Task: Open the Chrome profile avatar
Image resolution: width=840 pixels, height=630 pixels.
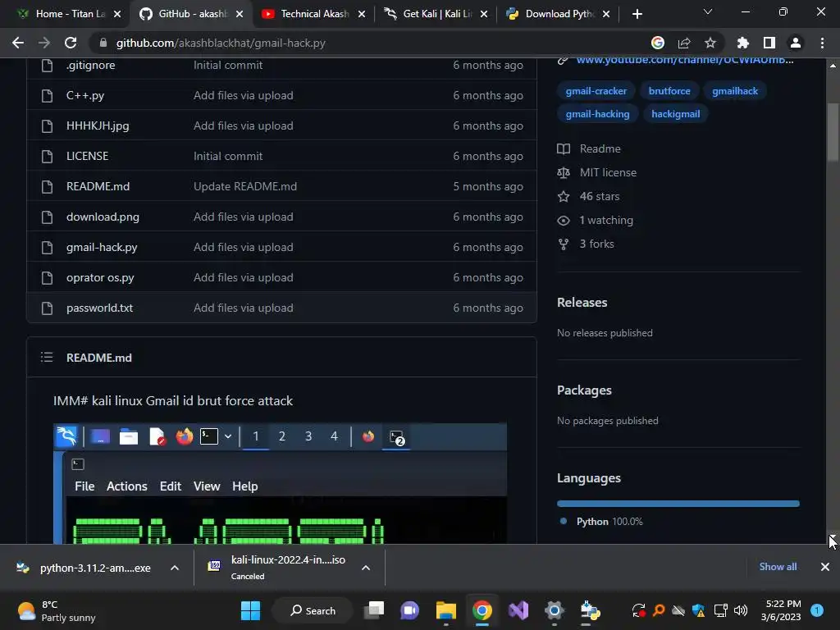Action: coord(796,43)
